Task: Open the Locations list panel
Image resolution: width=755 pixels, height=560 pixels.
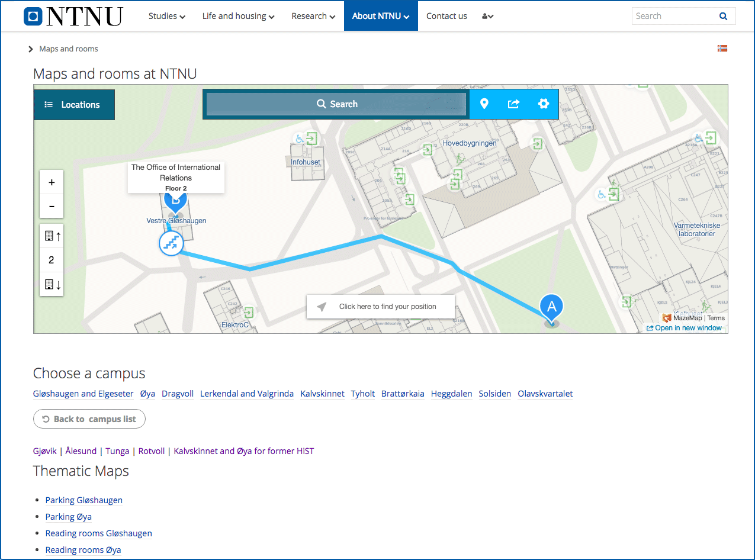Action: click(x=74, y=105)
